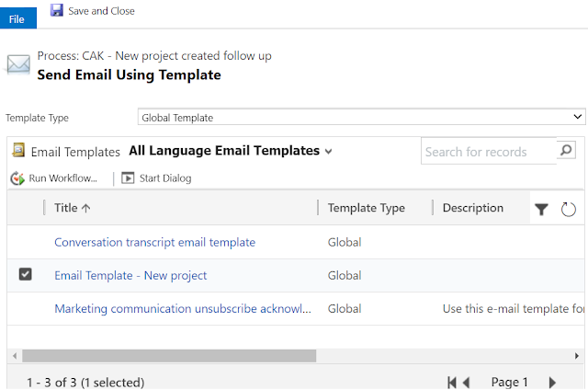This screenshot has width=588, height=390.
Task: Open the grid filter funnel icon
Action: coord(541,210)
